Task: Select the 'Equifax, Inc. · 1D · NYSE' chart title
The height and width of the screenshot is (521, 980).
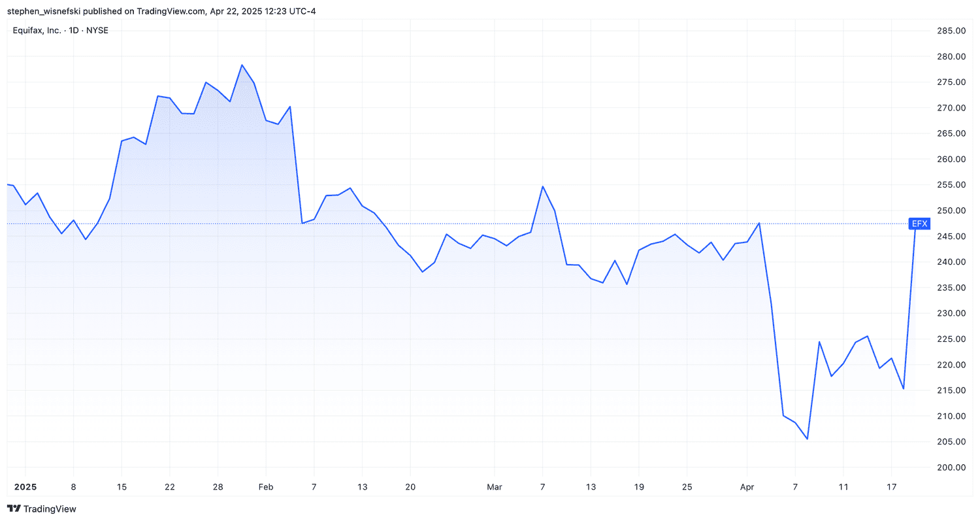Action: click(x=61, y=31)
